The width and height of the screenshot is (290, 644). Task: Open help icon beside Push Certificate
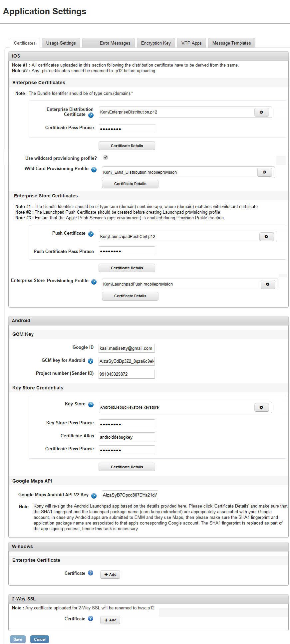[91, 234]
